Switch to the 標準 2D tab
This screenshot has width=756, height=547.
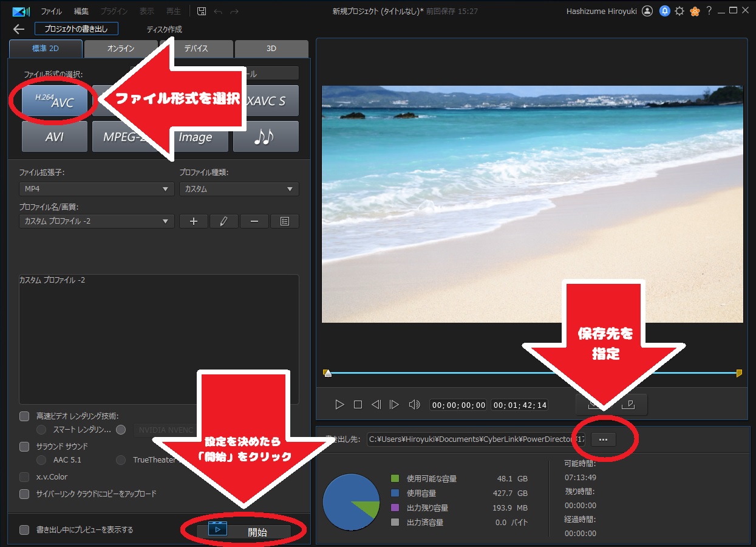point(46,49)
